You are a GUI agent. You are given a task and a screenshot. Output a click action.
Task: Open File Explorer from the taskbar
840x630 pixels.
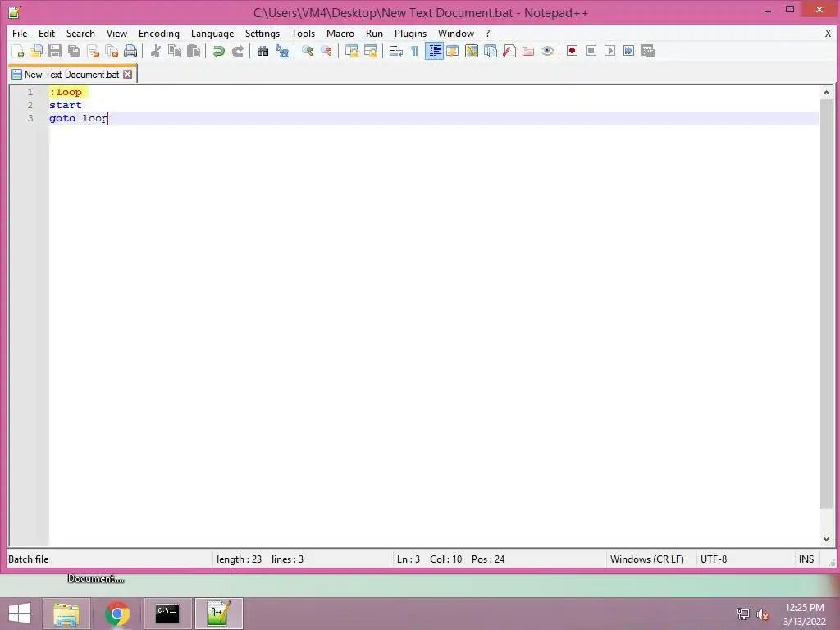[x=66, y=614]
